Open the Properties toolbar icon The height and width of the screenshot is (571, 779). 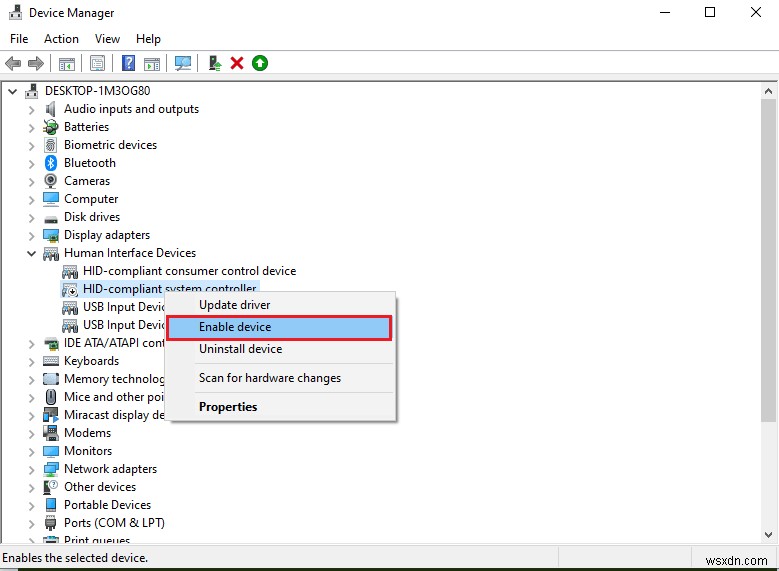[97, 63]
